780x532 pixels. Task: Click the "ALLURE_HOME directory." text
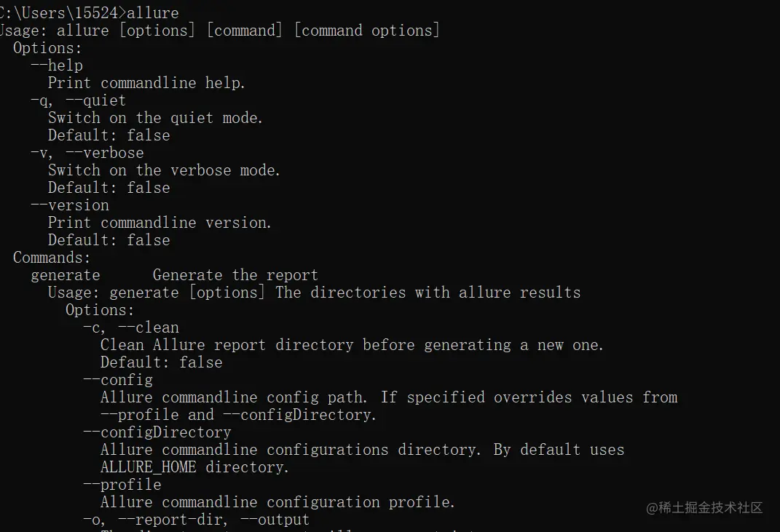(194, 467)
